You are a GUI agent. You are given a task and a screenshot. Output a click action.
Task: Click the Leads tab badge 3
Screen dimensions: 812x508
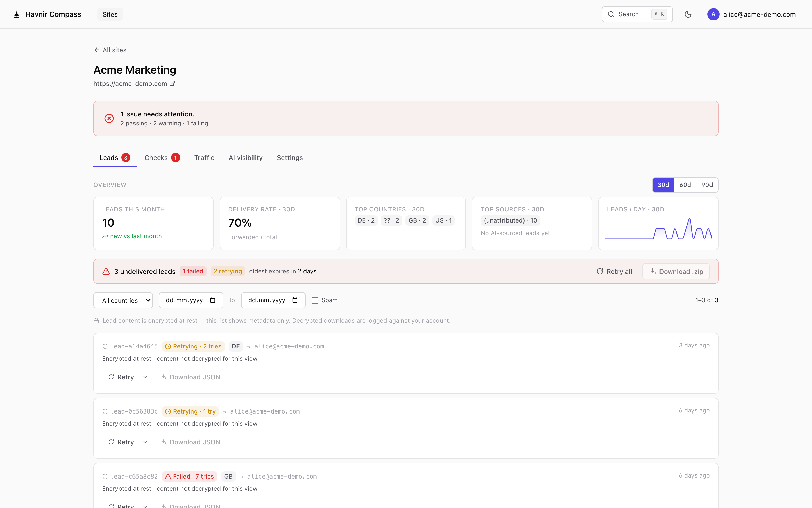pos(126,157)
